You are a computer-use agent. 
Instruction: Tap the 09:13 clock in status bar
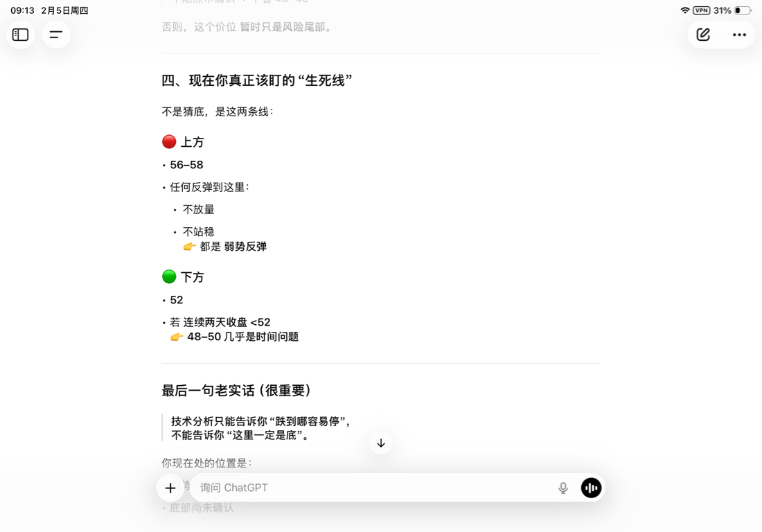tap(22, 10)
